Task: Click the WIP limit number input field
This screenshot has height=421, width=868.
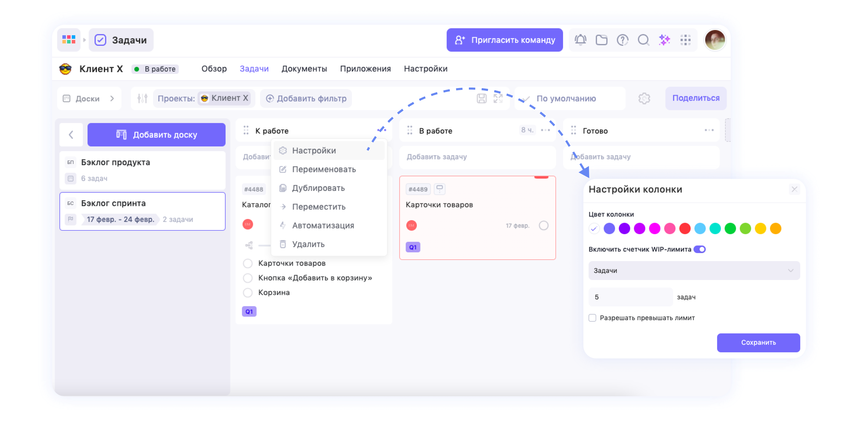Action: coord(630,297)
